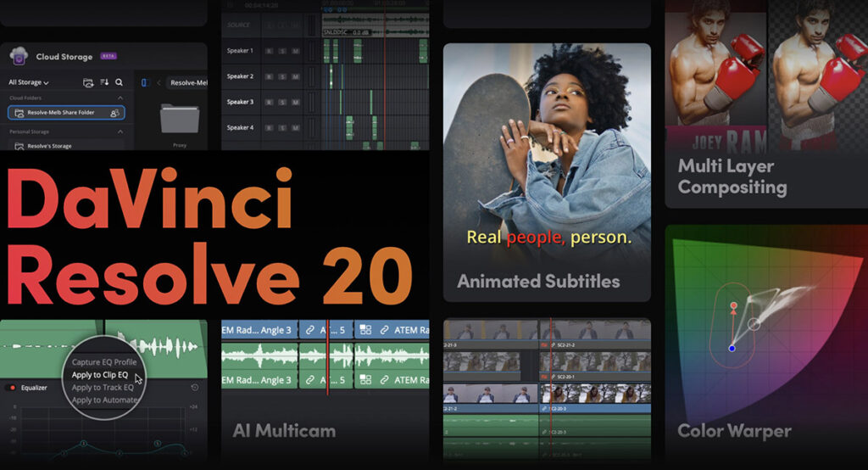This screenshot has width=868, height=470.
Task: Click the Color Warper caption
Action: [x=734, y=431]
